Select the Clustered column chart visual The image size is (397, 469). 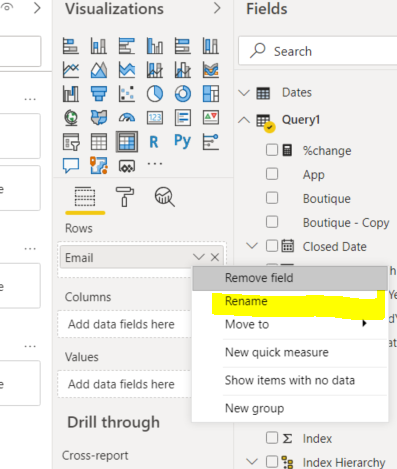(x=155, y=46)
